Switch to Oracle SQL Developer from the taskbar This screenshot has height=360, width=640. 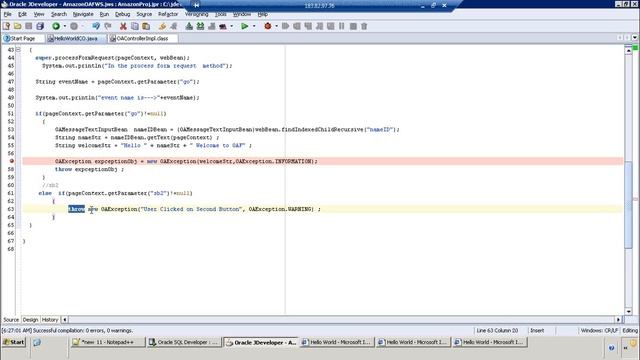[x=184, y=342]
